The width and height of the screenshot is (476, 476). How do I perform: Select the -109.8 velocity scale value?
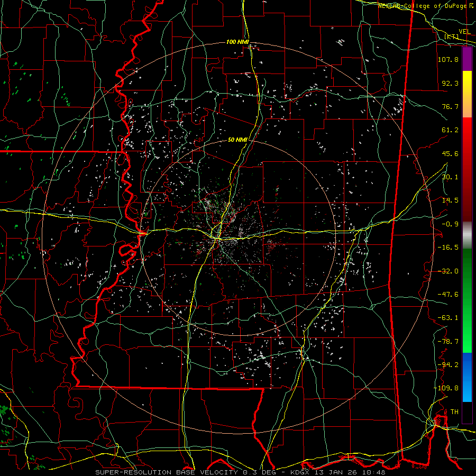446,388
